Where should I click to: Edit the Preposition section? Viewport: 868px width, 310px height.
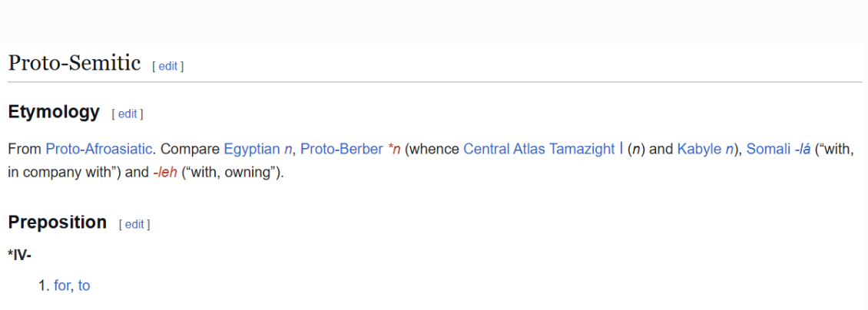(x=134, y=224)
